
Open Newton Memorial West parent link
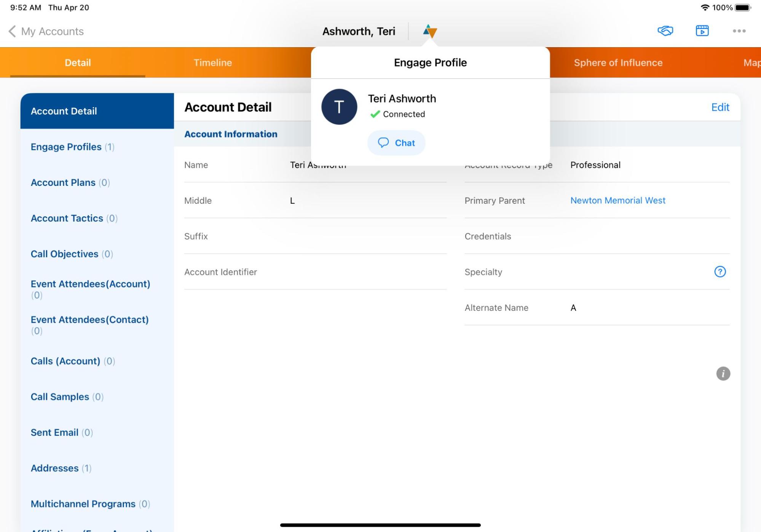(617, 200)
